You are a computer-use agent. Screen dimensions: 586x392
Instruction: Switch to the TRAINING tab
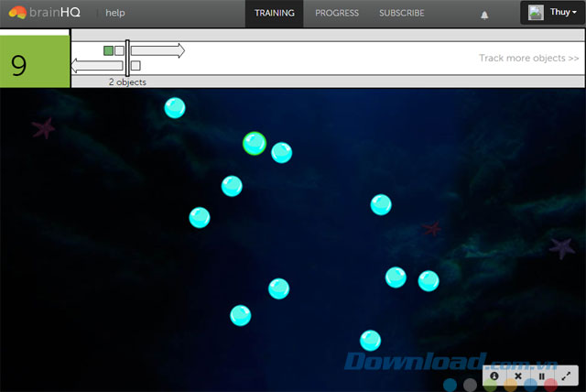275,14
